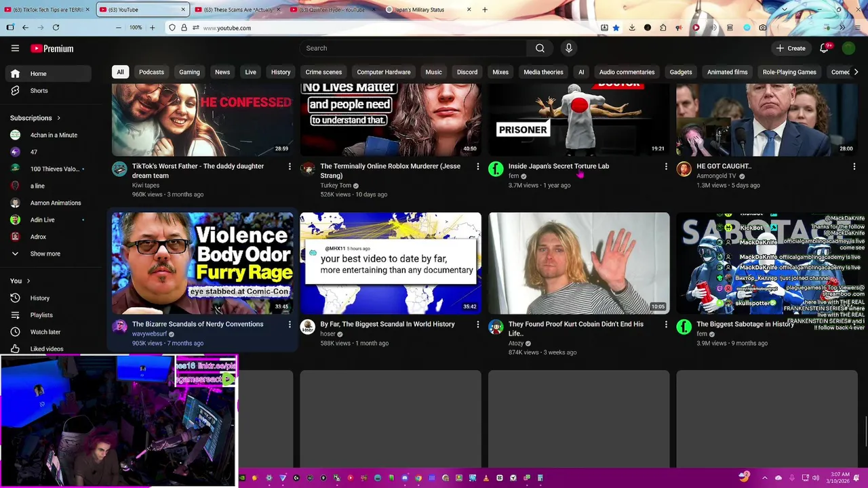Click the fern channel avatar for Torture Lab
The image size is (868, 488).
tap(496, 169)
